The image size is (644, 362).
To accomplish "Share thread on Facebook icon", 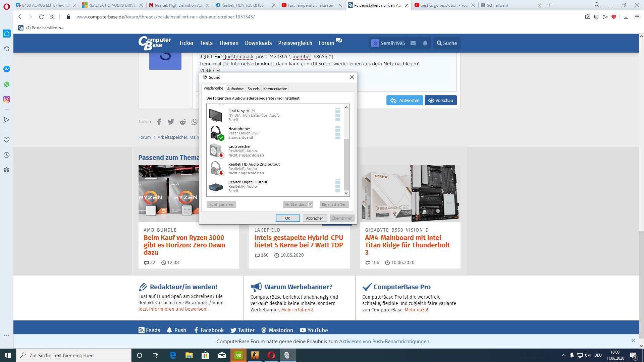I will pyautogui.click(x=159, y=122).
